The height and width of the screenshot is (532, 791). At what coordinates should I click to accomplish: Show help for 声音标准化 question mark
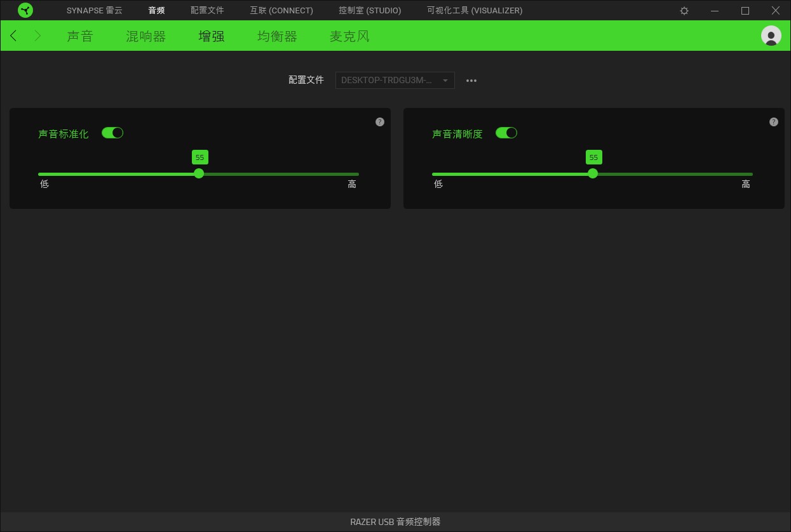click(380, 122)
